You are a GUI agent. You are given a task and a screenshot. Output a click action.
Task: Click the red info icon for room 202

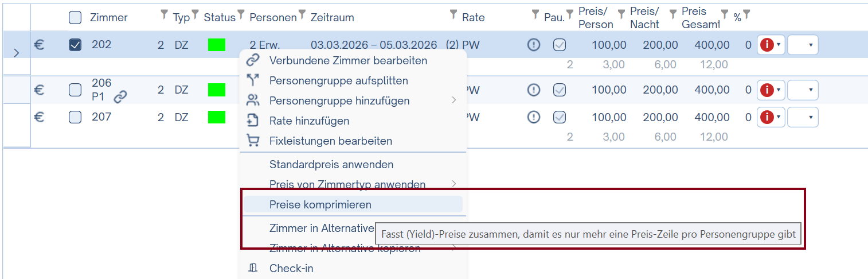766,45
